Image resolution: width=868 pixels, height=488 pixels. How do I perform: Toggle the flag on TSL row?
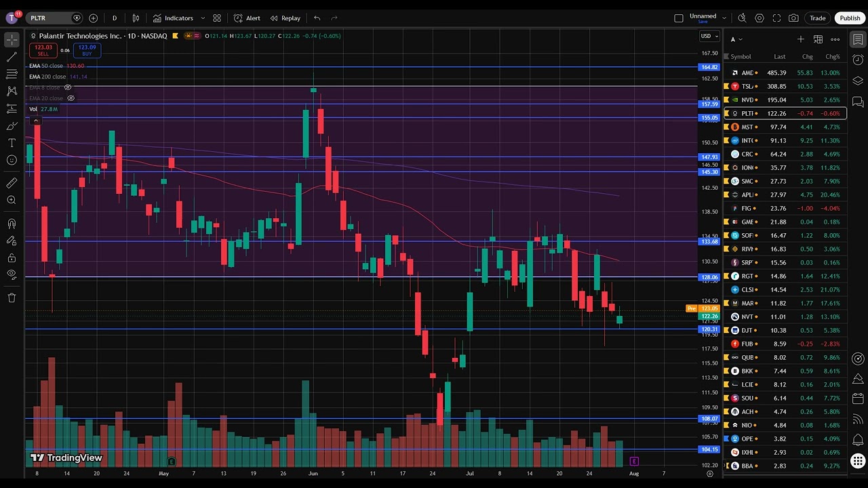(727, 86)
